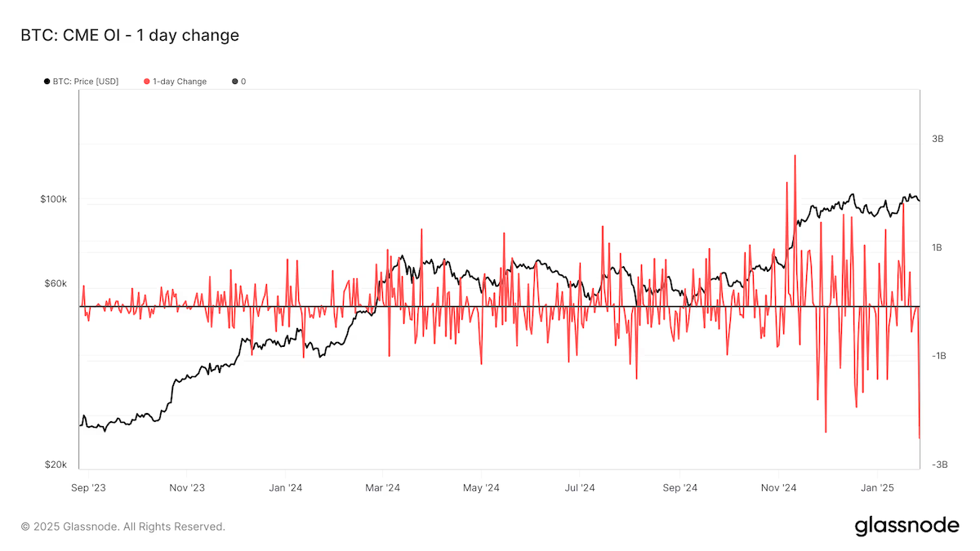Select the Sep '23 x-axis label
This screenshot has width=980, height=551.
[88, 488]
